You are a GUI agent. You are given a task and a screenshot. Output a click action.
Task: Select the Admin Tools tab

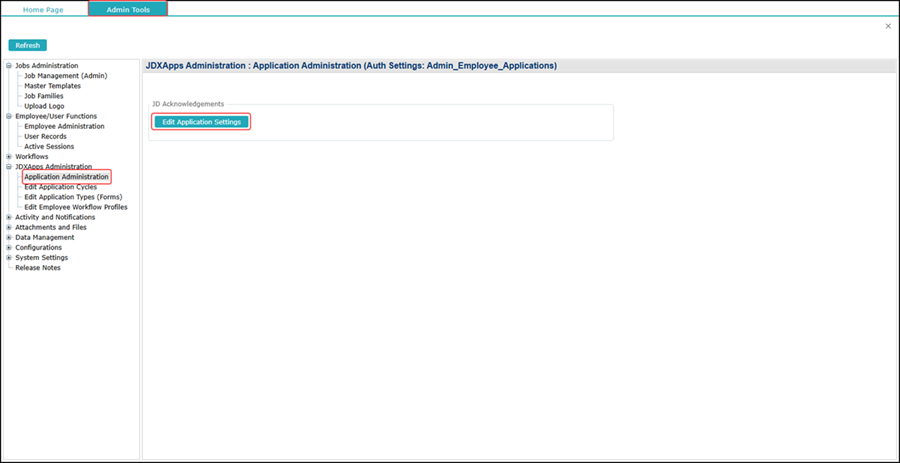pos(128,9)
